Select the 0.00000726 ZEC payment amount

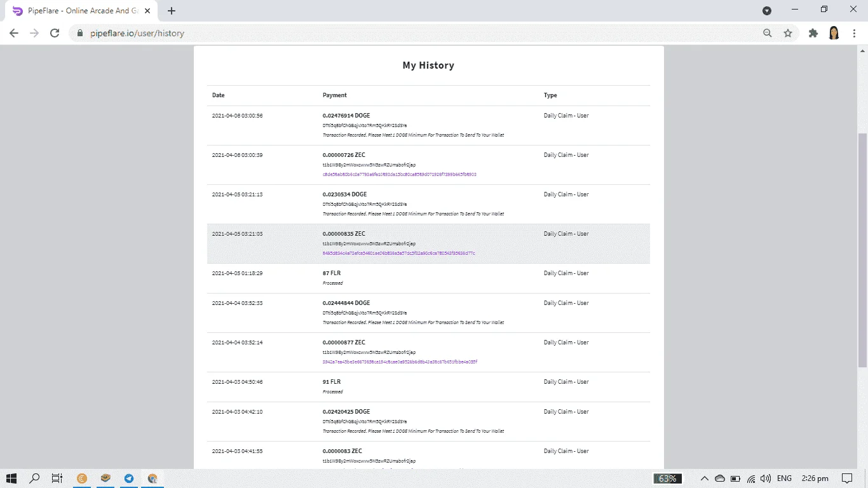click(344, 155)
